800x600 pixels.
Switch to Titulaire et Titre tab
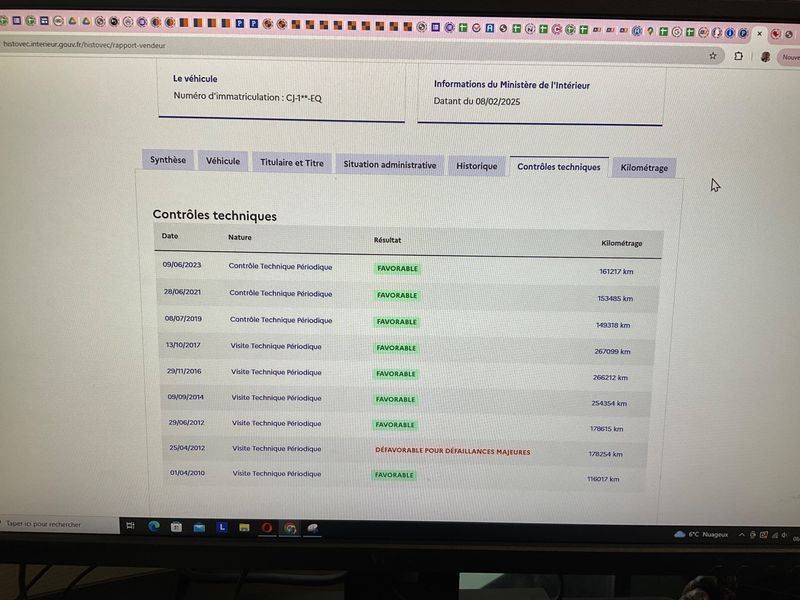[x=292, y=163]
